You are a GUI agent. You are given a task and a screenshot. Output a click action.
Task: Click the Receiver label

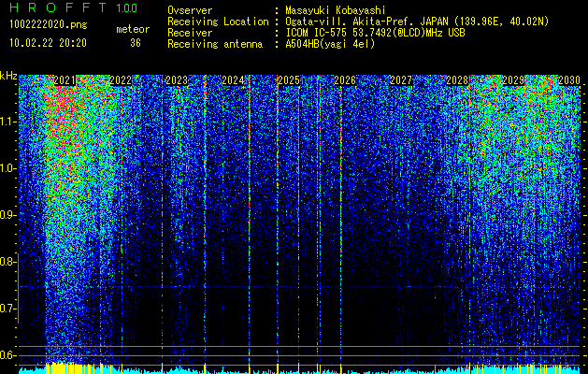190,33
